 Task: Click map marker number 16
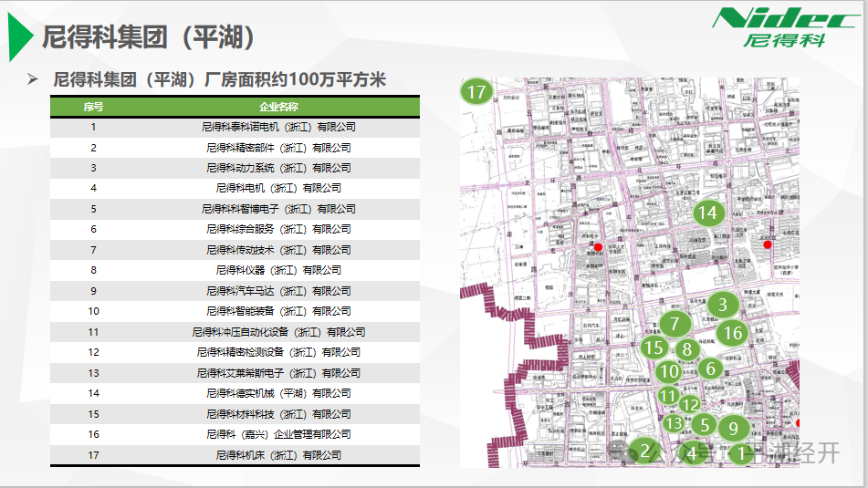(x=732, y=333)
